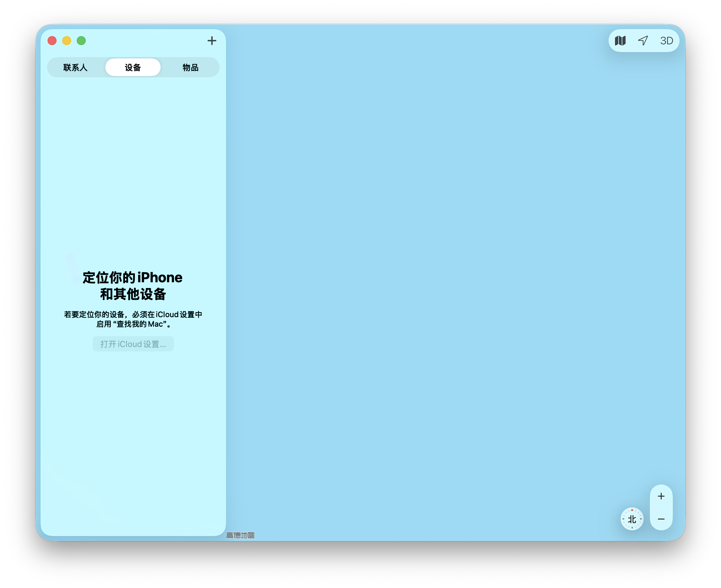Click the 定位你的 iPhone heading text
Viewport: 721px width, 588px height.
(132, 278)
